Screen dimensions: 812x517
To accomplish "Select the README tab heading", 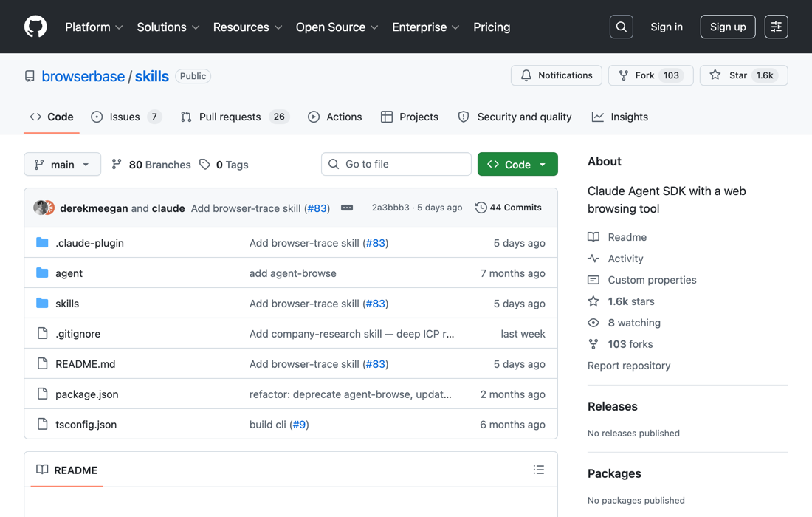I will pyautogui.click(x=66, y=470).
